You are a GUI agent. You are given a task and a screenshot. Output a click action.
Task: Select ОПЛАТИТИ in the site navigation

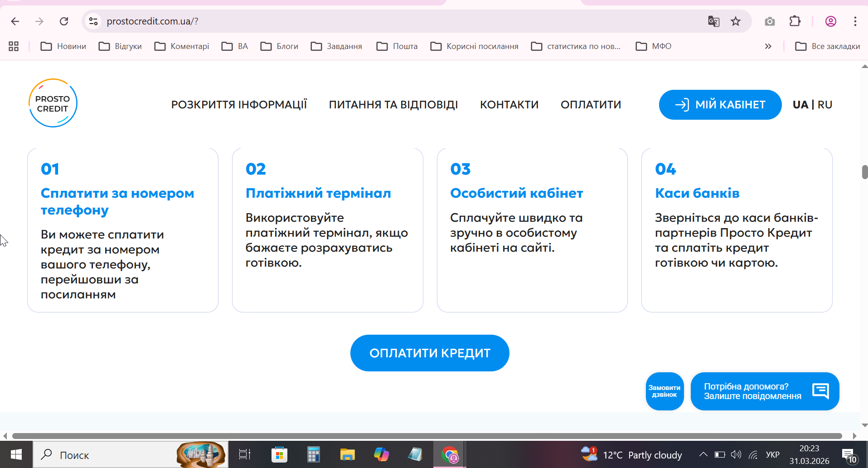pos(591,105)
